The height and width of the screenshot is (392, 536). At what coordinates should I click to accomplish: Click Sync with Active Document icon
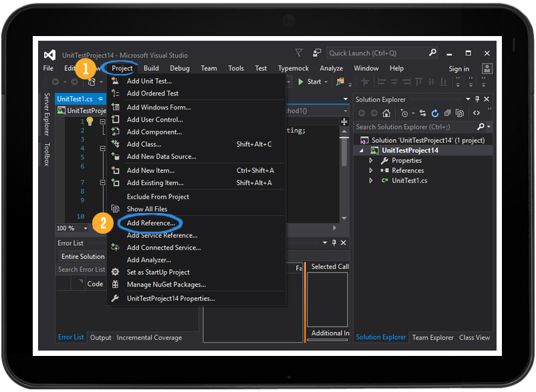click(x=423, y=113)
